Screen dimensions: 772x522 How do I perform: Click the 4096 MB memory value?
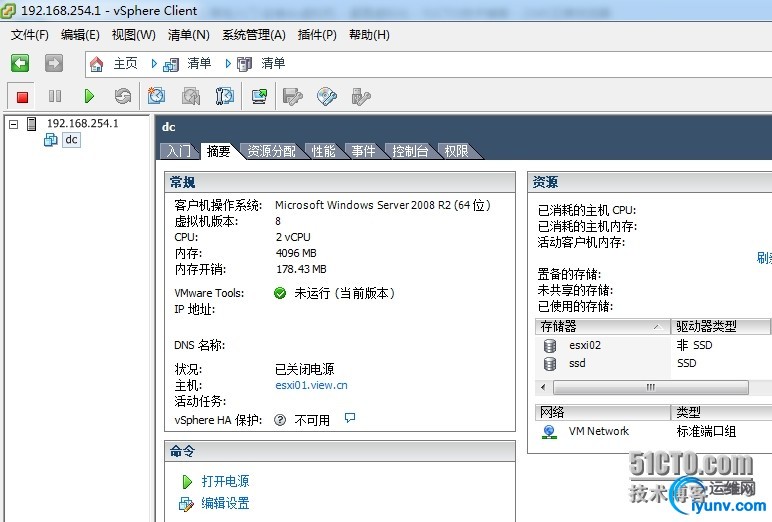click(296, 253)
